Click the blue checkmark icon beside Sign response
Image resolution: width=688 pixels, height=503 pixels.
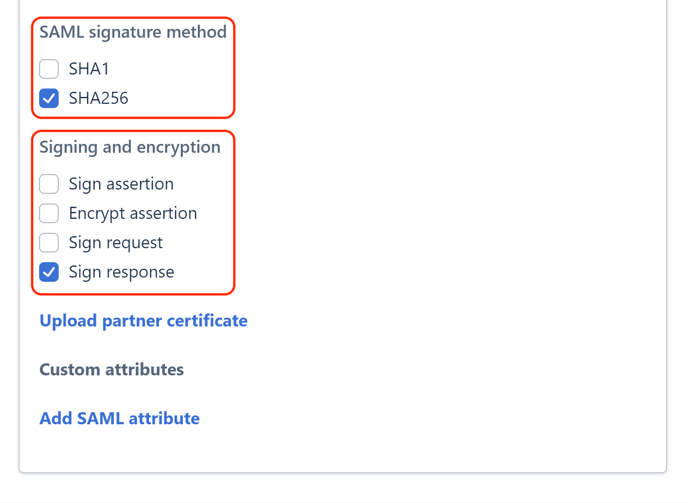49,272
